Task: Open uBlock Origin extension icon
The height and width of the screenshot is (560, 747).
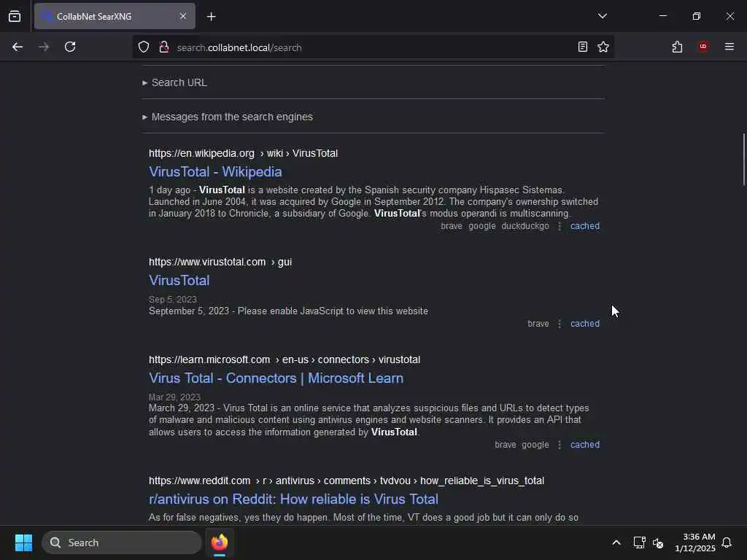Action: point(703,47)
